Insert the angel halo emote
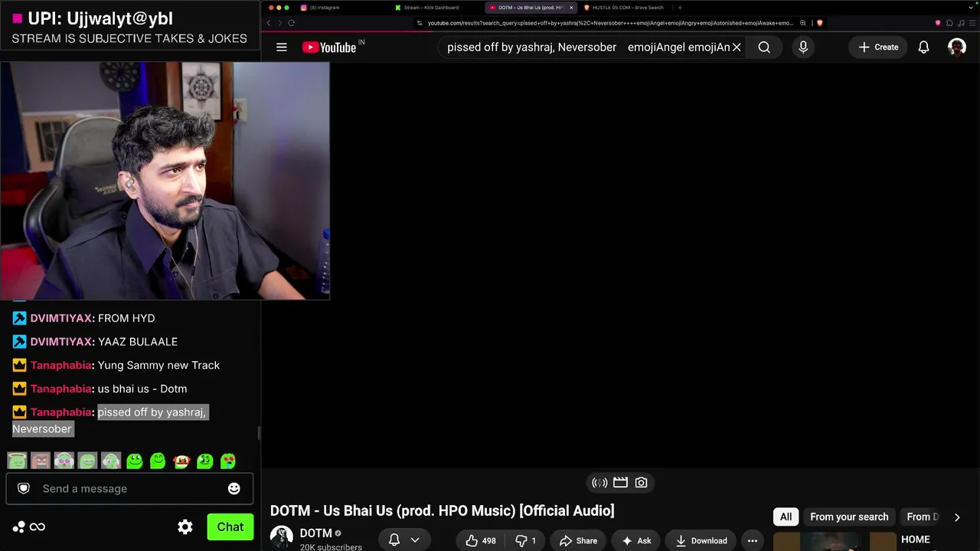Screen dimensions: 980x551 click(x=17, y=461)
